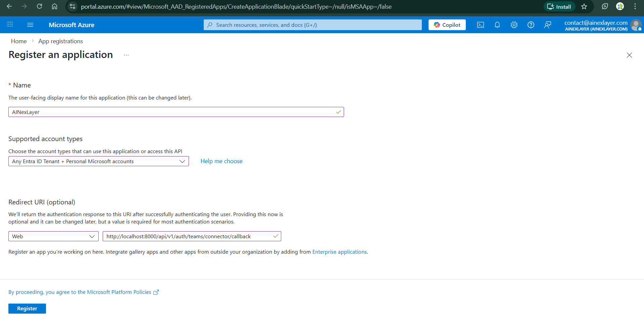Click the browser reload icon
This screenshot has height=321, width=644.
tap(39, 6)
